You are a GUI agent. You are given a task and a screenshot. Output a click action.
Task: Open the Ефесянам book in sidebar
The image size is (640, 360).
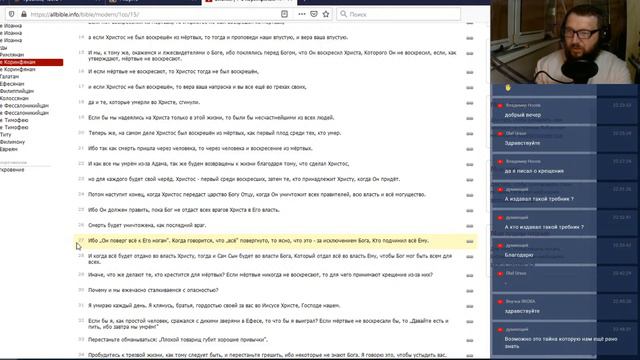tap(12, 84)
